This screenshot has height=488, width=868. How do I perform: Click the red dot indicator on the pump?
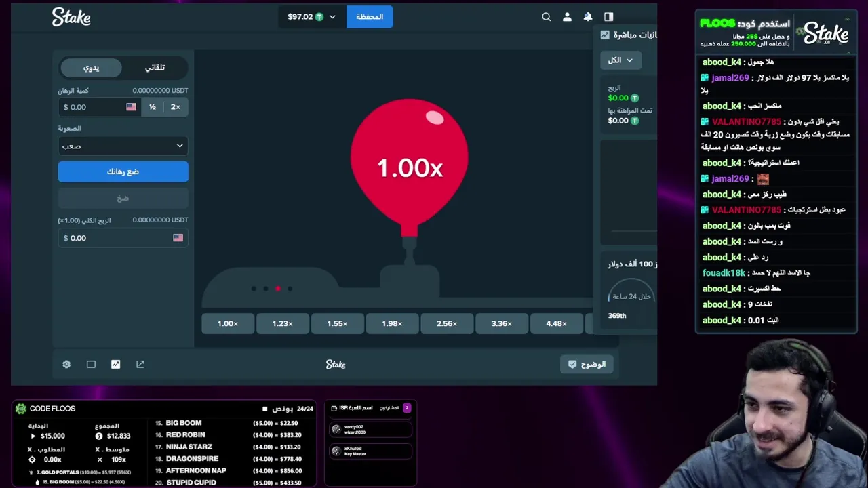(x=278, y=289)
